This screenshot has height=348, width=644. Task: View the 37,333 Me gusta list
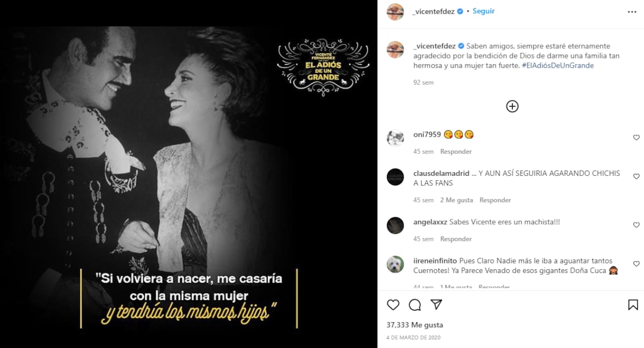click(x=415, y=325)
